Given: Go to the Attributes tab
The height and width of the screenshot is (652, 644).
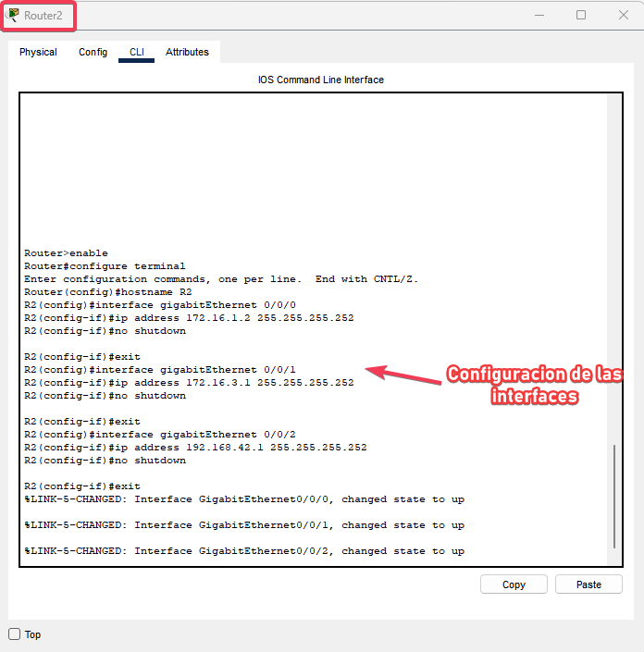Looking at the screenshot, I should pyautogui.click(x=187, y=53).
